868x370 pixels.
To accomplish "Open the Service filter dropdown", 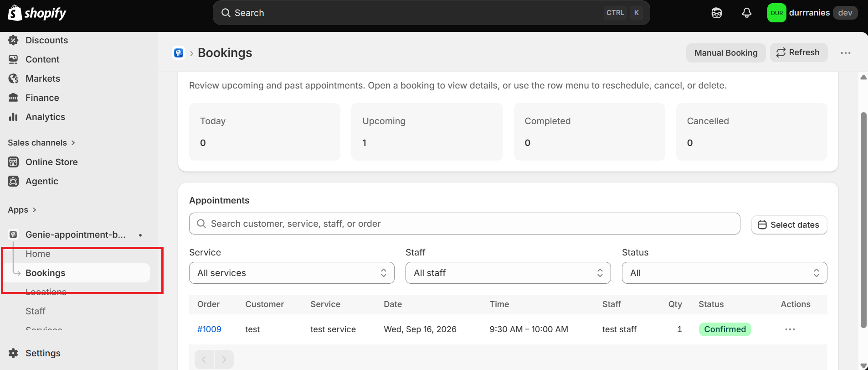I will tap(292, 273).
